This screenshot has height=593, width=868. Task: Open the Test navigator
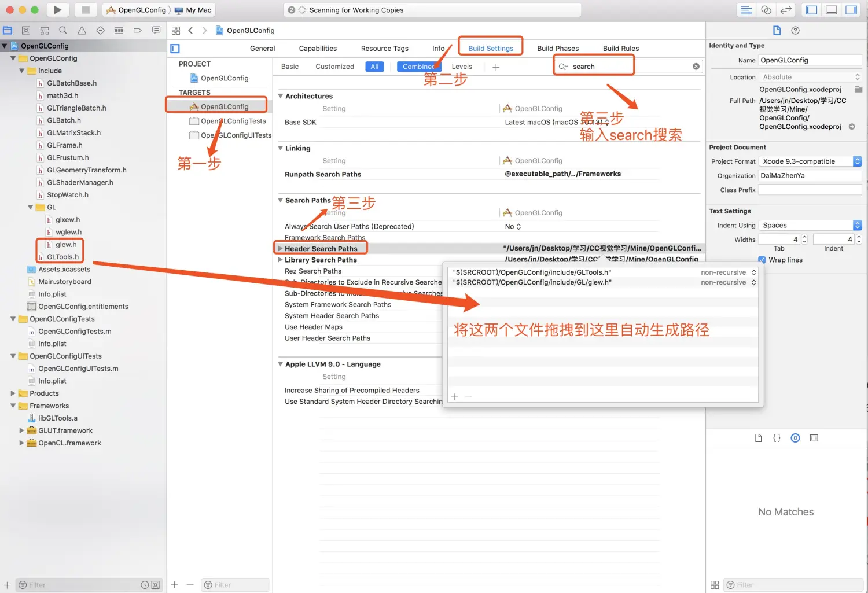tap(100, 31)
